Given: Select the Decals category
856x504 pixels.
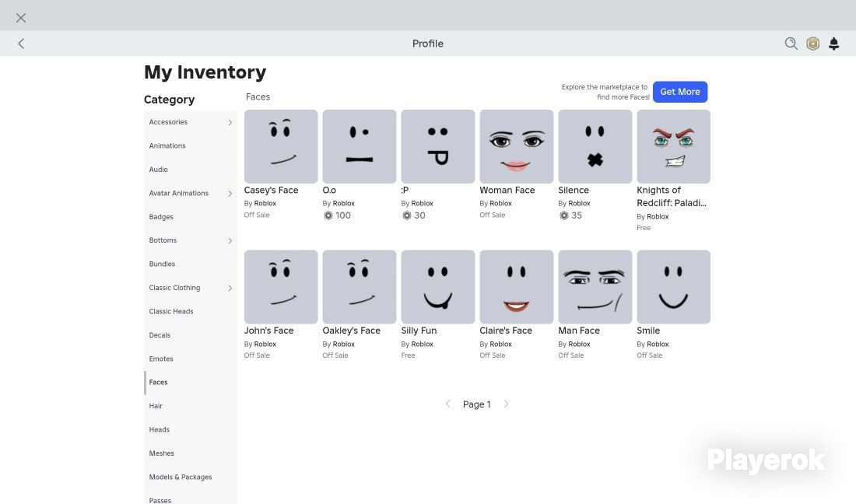Looking at the screenshot, I should coord(191,335).
